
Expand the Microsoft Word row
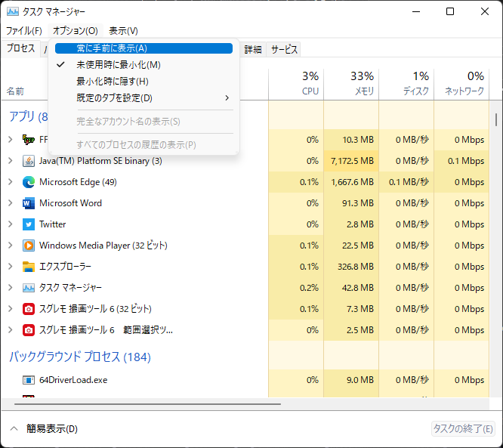coord(11,203)
